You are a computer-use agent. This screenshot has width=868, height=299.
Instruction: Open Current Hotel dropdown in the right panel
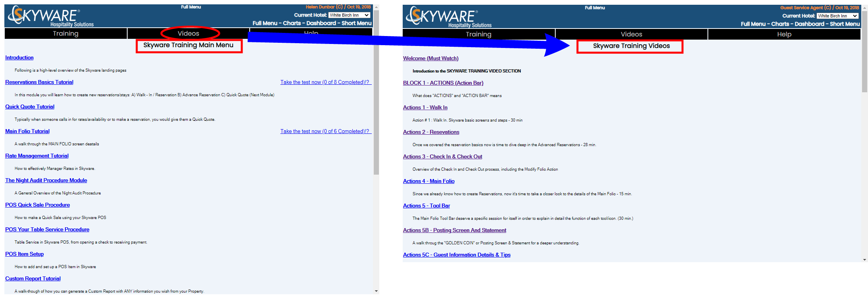[x=837, y=16]
